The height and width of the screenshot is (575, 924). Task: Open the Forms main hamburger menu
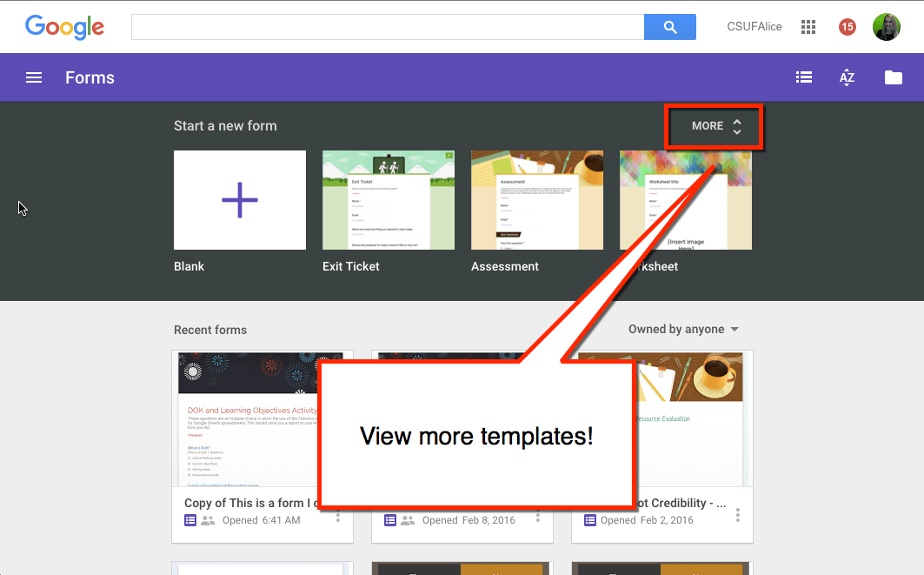pyautogui.click(x=34, y=77)
